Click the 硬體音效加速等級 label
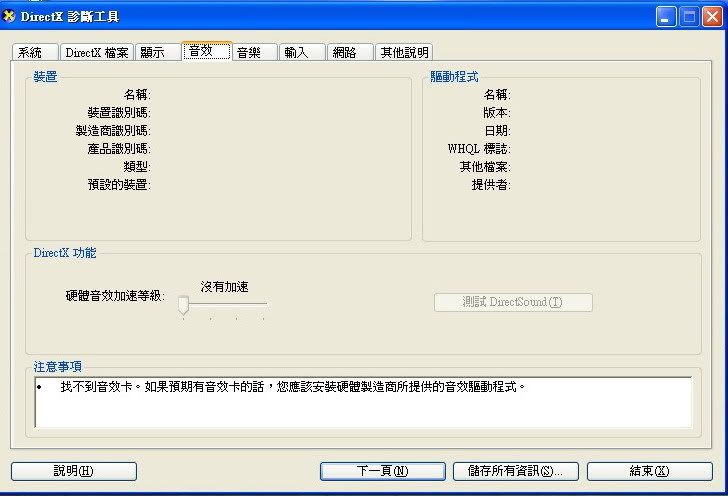 coord(115,296)
